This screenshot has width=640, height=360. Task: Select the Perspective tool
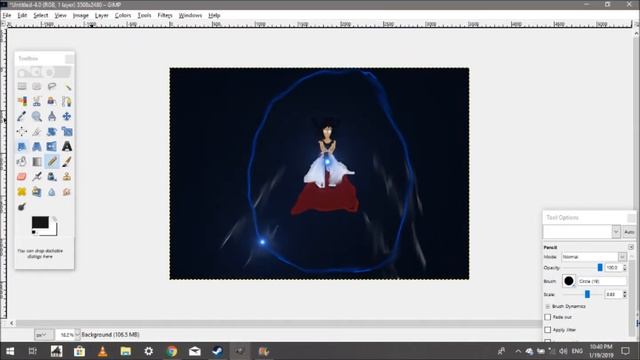[x=37, y=146]
